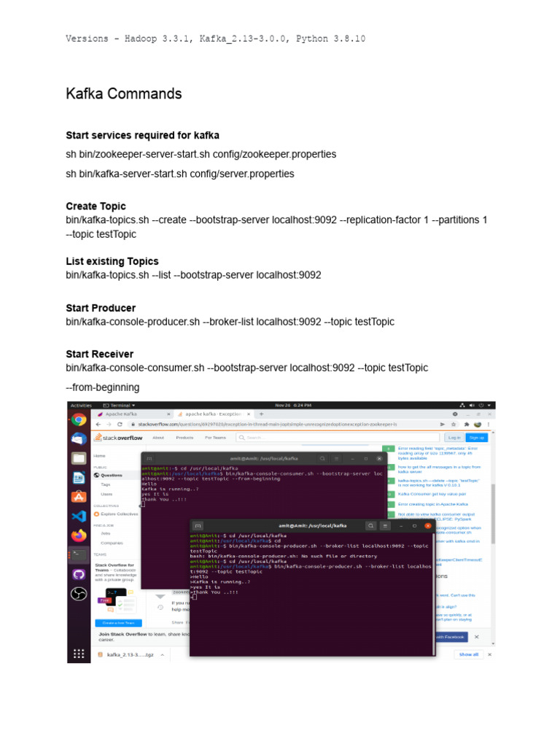The height and width of the screenshot is (747, 560).
Task: Click the Create a free Team button
Action: (x=118, y=623)
